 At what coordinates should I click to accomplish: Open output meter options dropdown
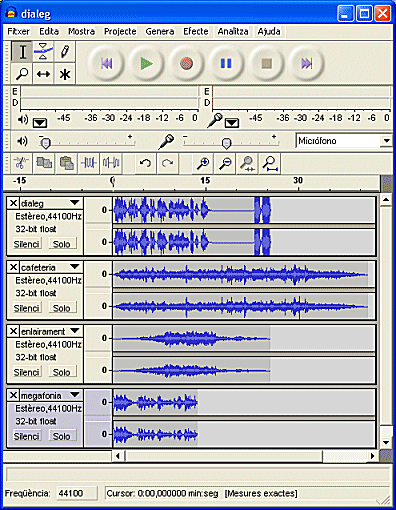(40, 123)
